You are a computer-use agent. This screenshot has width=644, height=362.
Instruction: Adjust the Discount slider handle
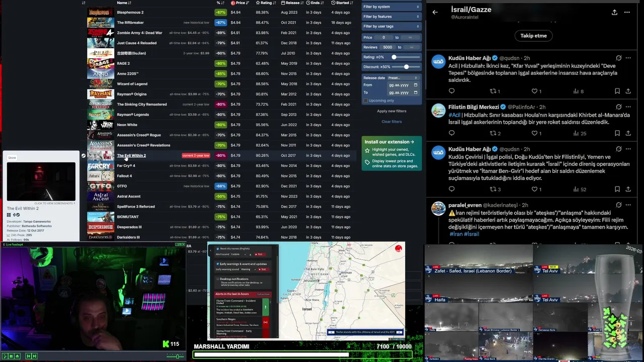[x=406, y=66]
